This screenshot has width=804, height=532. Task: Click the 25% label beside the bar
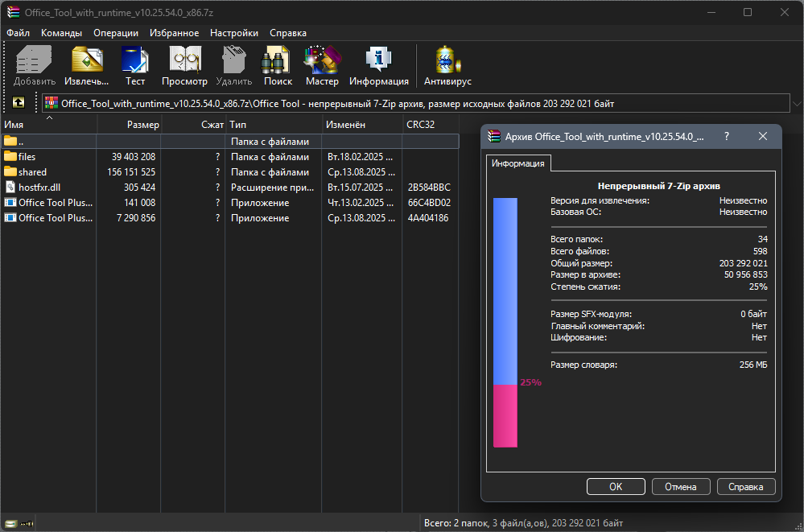tap(530, 382)
